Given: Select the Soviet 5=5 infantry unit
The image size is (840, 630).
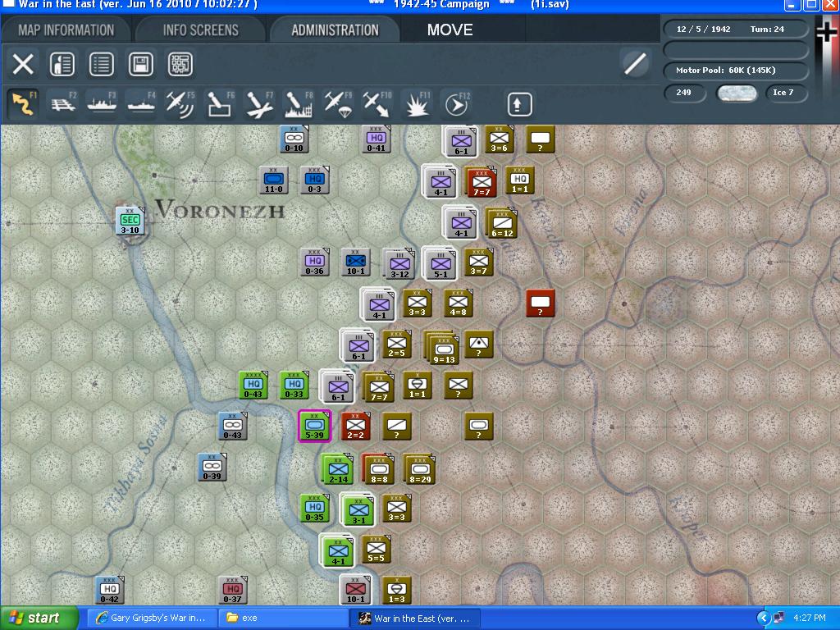Looking at the screenshot, I should point(376,549).
